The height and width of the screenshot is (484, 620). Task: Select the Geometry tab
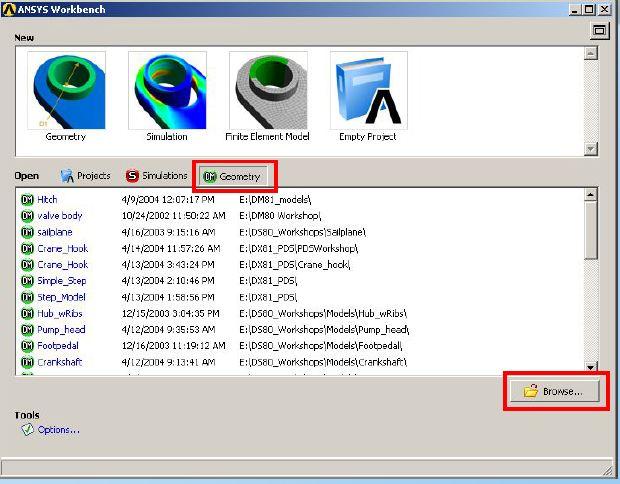[233, 176]
